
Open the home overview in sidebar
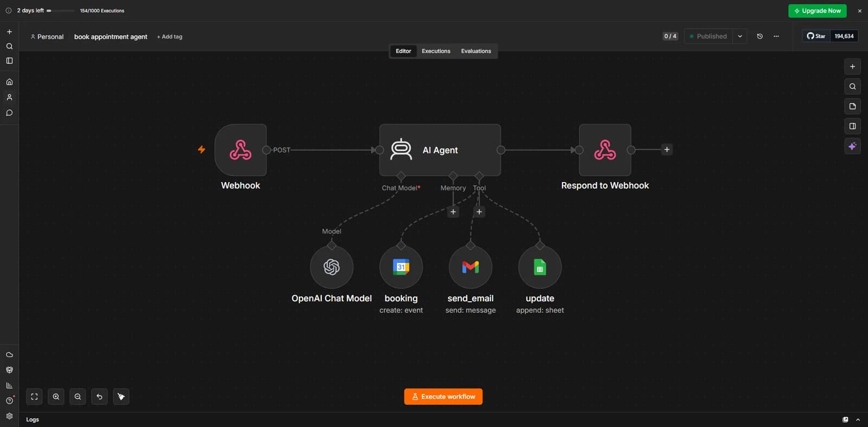click(9, 82)
